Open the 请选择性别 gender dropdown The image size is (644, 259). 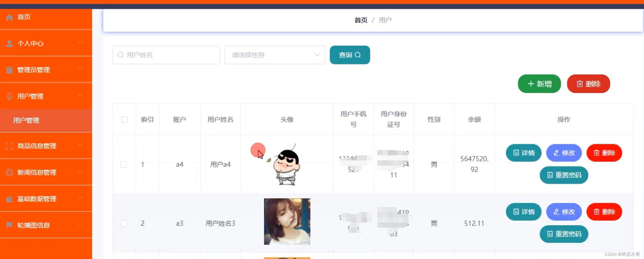[x=275, y=55]
